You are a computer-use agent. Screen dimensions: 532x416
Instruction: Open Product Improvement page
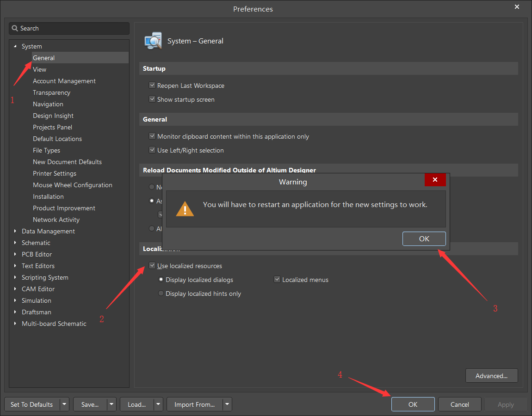(64, 208)
